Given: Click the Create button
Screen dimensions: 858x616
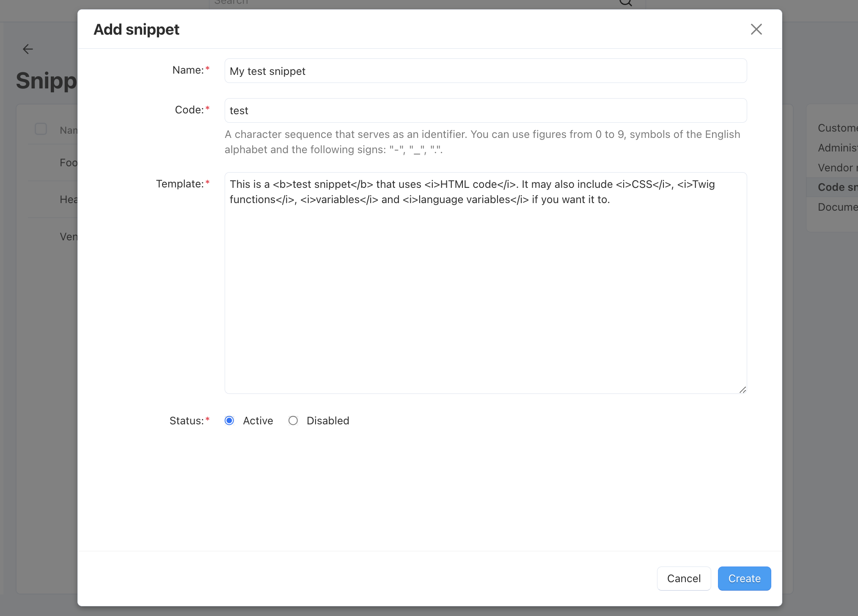Looking at the screenshot, I should point(744,578).
